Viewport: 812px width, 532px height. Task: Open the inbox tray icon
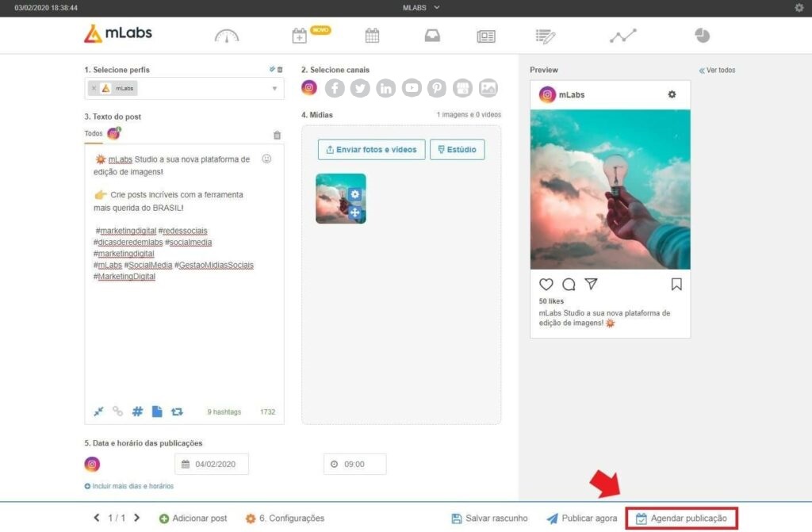(x=432, y=35)
